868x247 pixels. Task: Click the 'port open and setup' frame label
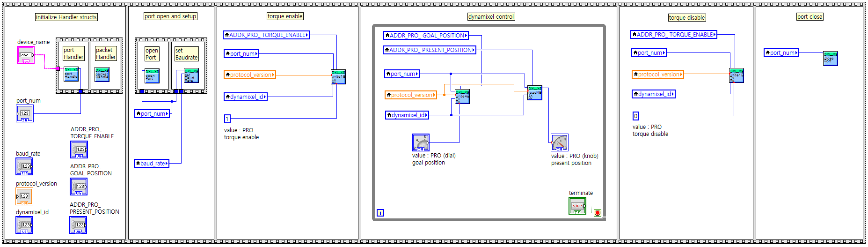pos(170,16)
